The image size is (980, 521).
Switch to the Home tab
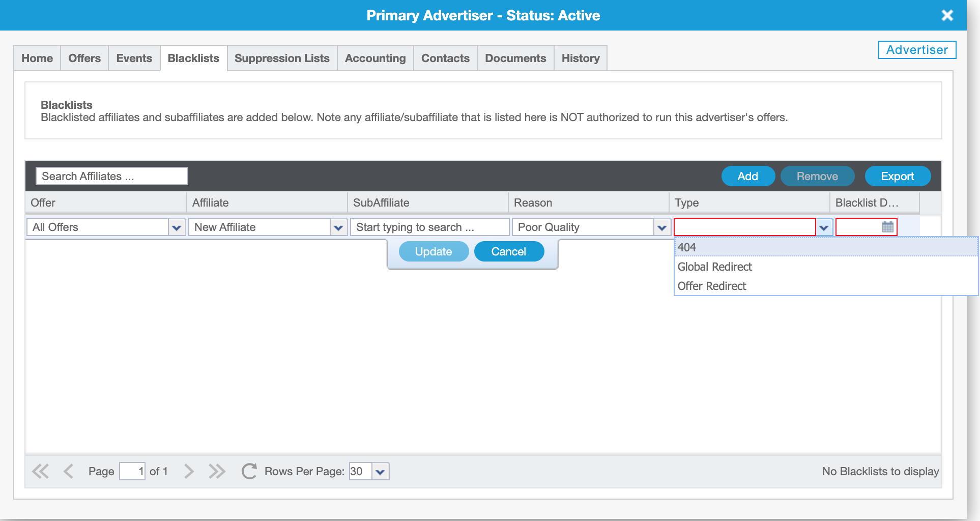point(37,59)
